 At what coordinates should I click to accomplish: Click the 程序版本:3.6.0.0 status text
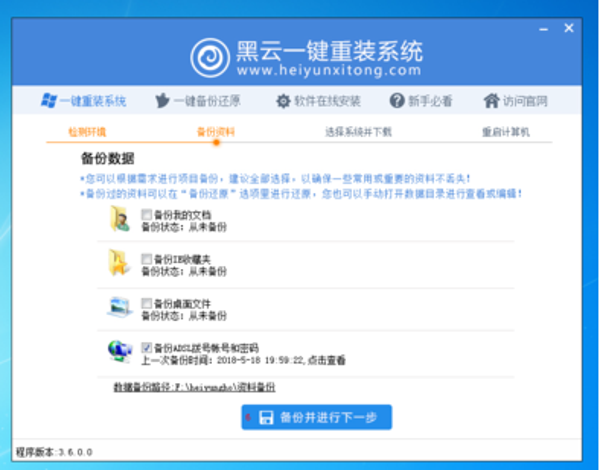(54, 452)
